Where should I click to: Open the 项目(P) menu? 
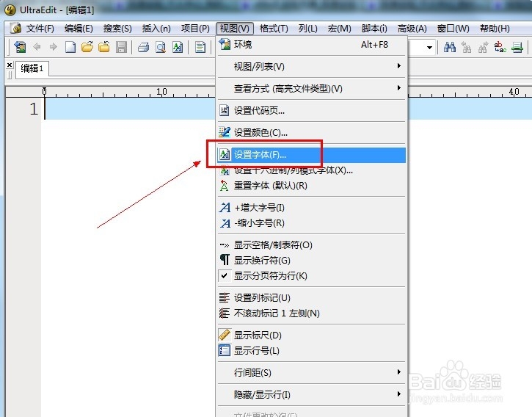[x=195, y=29]
